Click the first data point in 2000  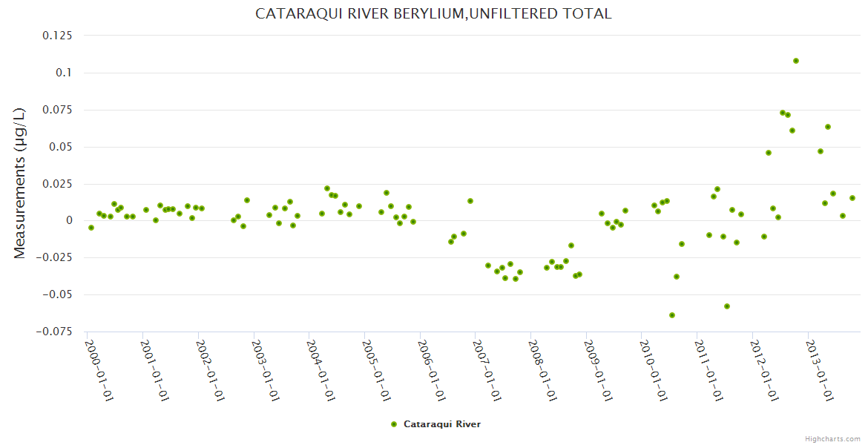coord(91,228)
